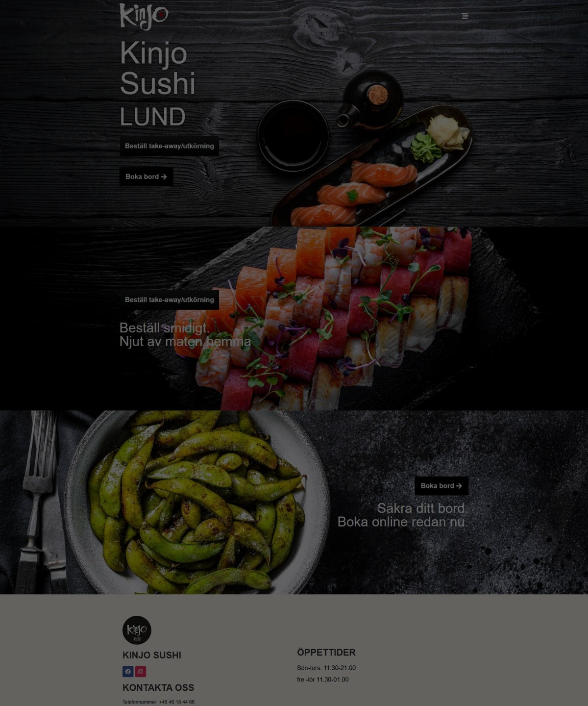Open the Instagram icon in footer
Screen dimensions: 588x706
[x=141, y=672]
